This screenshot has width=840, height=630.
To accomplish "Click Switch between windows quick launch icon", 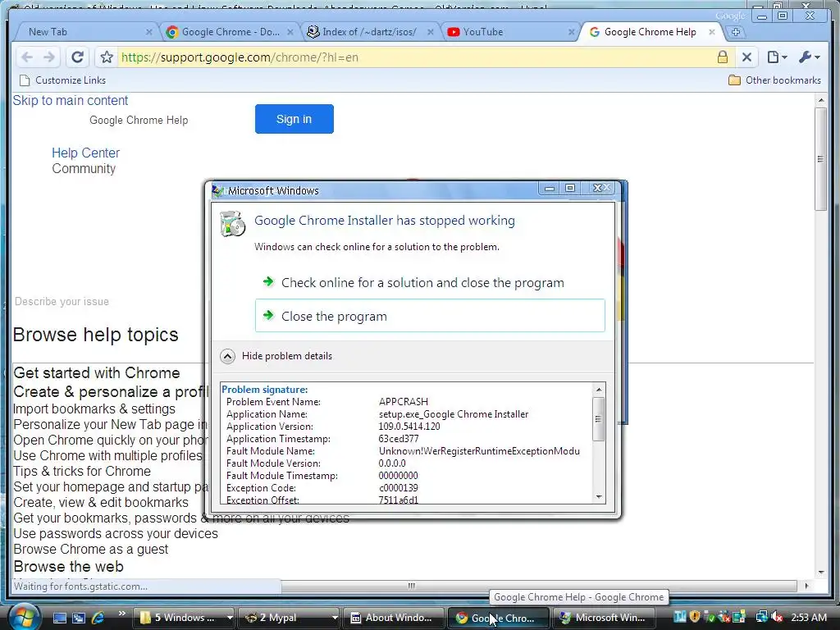I will (x=79, y=619).
